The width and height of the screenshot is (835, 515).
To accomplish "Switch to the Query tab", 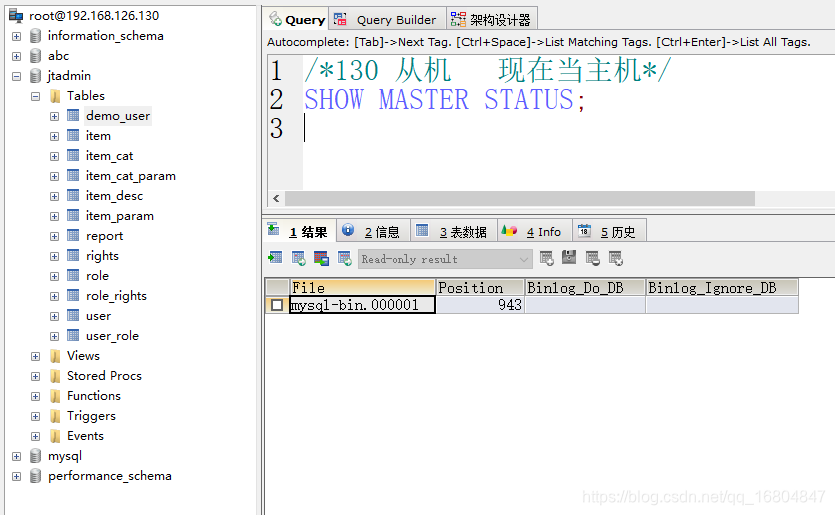I will tap(297, 20).
